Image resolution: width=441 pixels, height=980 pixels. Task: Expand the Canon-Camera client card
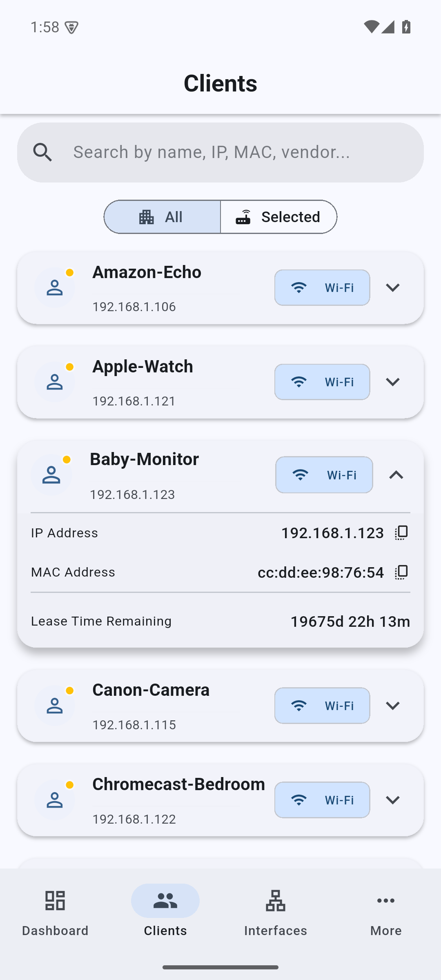pos(393,706)
